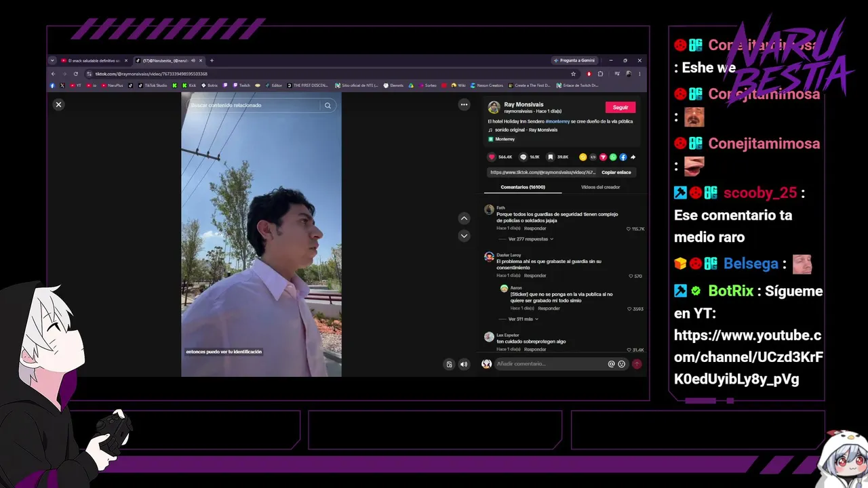This screenshot has height=488, width=868.
Task: Like Lex Espetor's comment heart
Action: (x=629, y=350)
